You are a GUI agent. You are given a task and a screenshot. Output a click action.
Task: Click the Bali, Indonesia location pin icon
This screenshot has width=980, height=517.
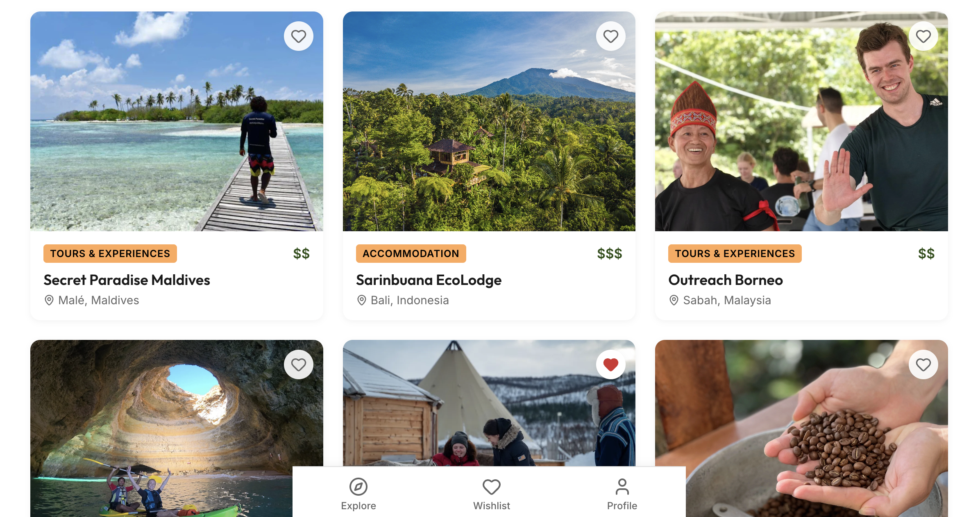pyautogui.click(x=361, y=300)
